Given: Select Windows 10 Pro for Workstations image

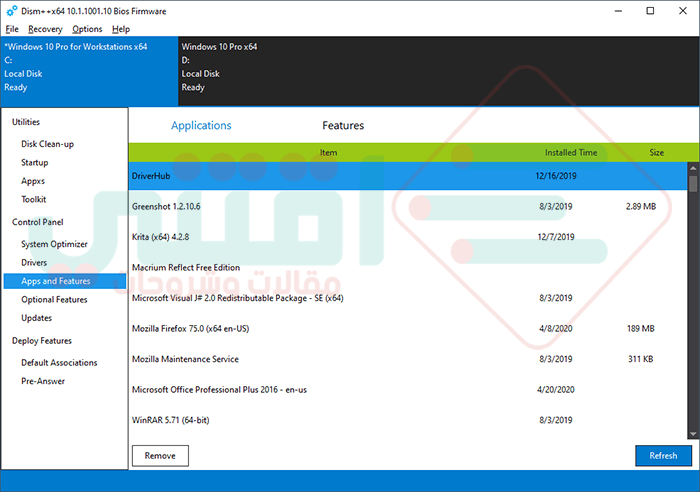Looking at the screenshot, I should (89, 71).
